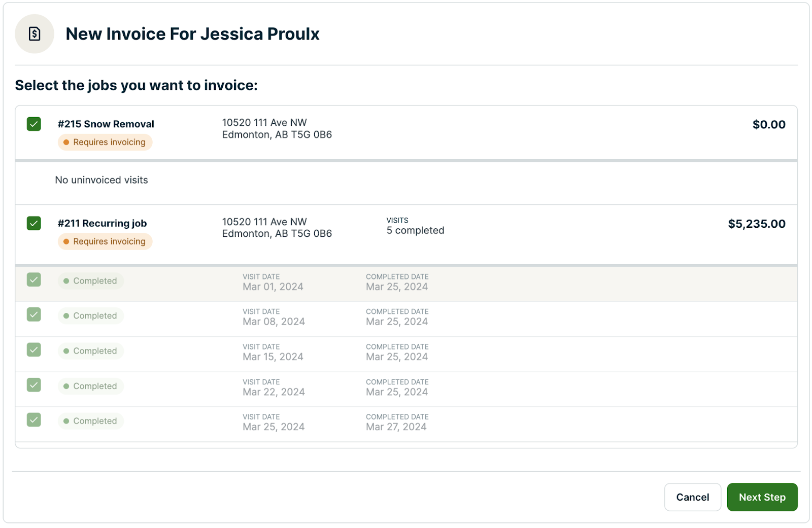The height and width of the screenshot is (528, 812).
Task: Click the invoice dollar icon in header
Action: (x=35, y=34)
